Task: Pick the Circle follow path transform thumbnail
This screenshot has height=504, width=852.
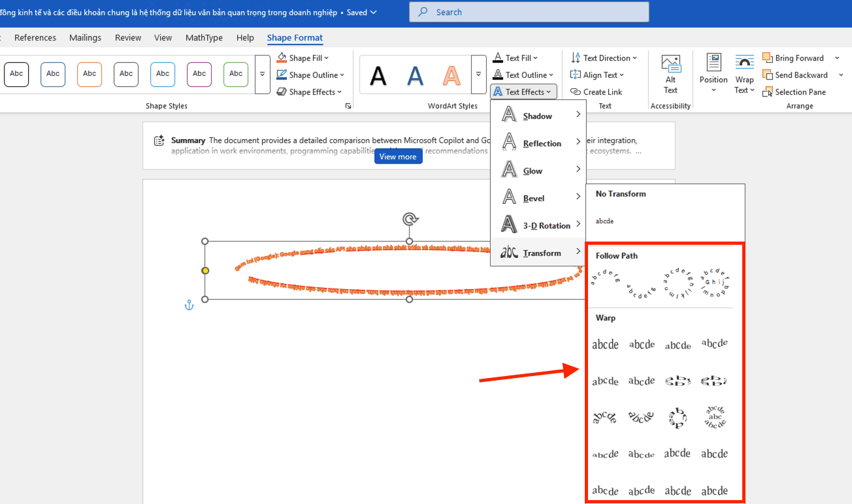Action: (678, 282)
